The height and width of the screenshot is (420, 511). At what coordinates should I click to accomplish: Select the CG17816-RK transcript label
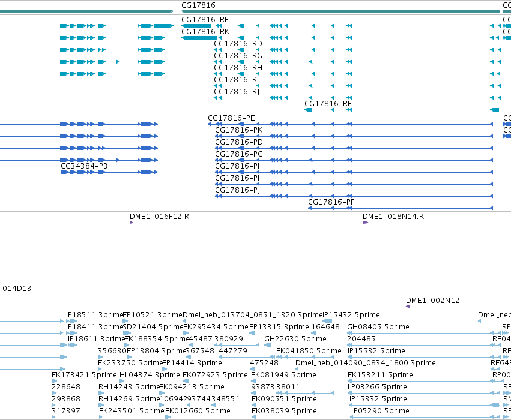(205, 32)
